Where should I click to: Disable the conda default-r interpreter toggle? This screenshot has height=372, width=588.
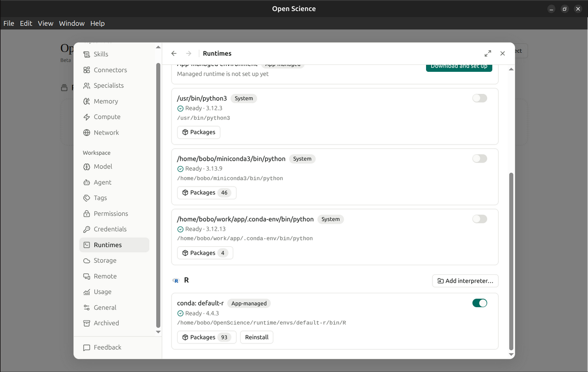coord(479,303)
